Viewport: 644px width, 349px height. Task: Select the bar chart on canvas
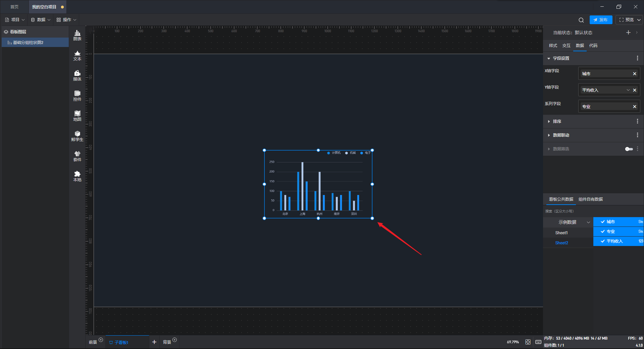click(x=318, y=184)
